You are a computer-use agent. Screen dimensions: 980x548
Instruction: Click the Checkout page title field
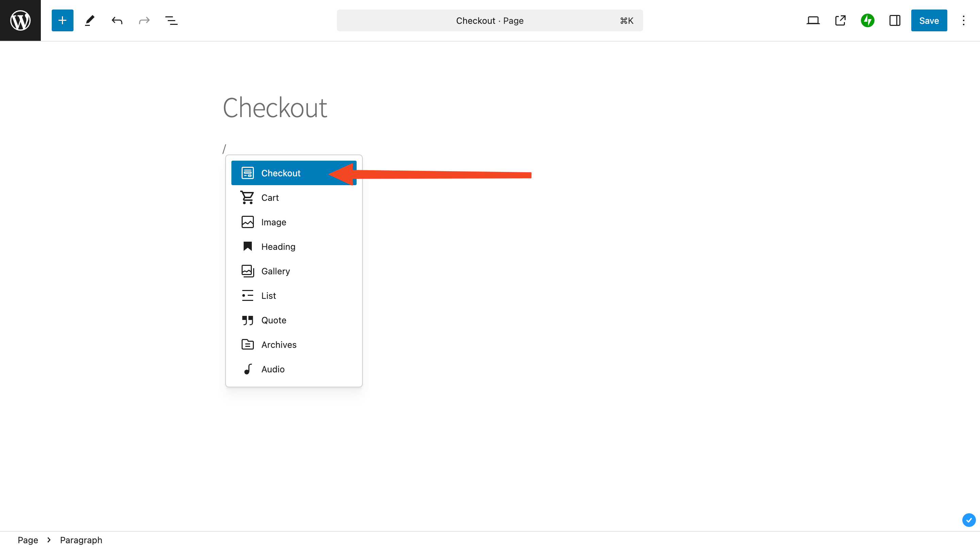pyautogui.click(x=275, y=107)
